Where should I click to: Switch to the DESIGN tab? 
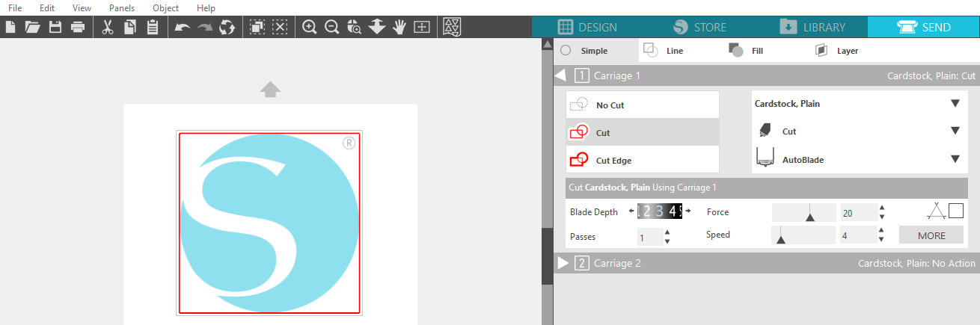tap(587, 27)
